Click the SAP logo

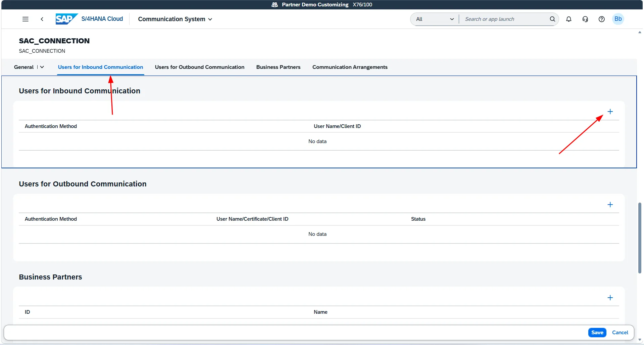click(67, 19)
